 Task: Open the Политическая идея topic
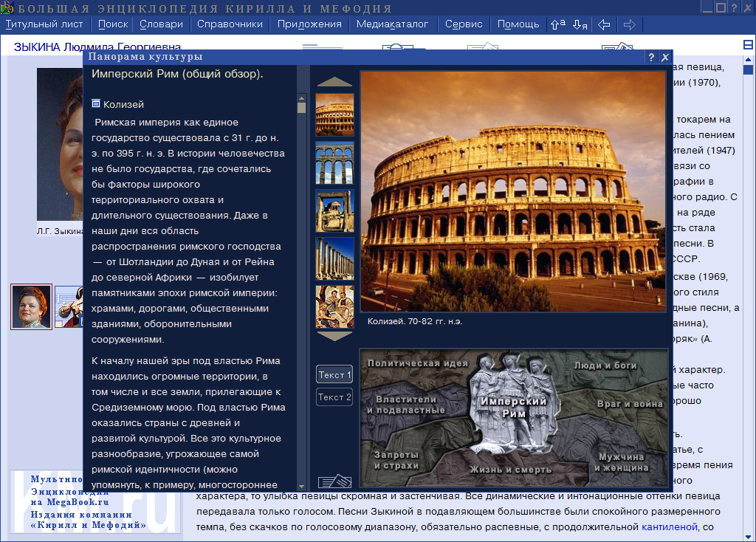[x=418, y=363]
